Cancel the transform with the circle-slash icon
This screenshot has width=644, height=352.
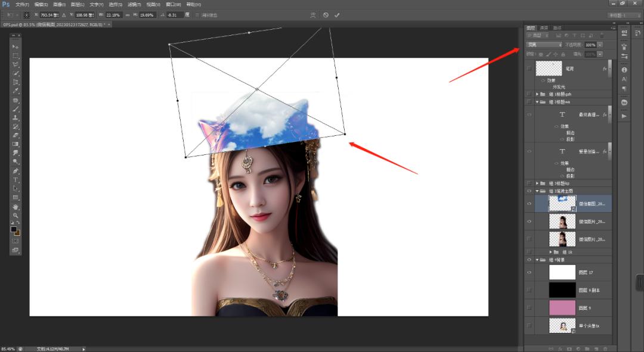click(x=326, y=15)
